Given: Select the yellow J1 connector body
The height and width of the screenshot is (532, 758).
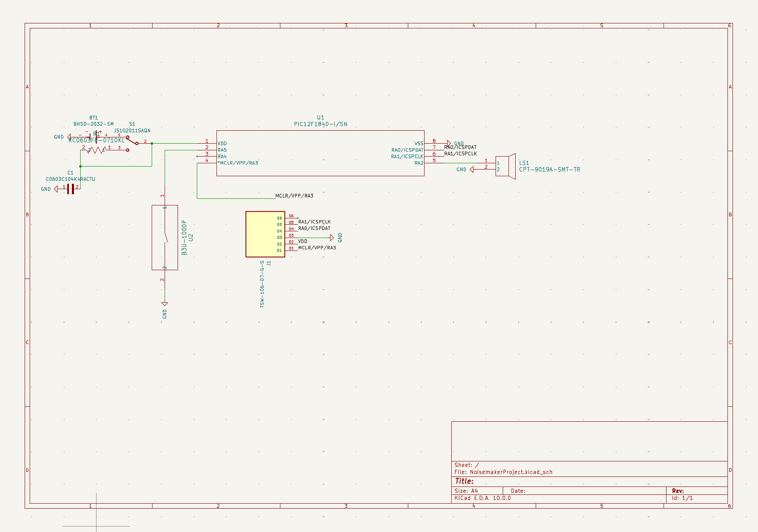Looking at the screenshot, I should point(265,234).
